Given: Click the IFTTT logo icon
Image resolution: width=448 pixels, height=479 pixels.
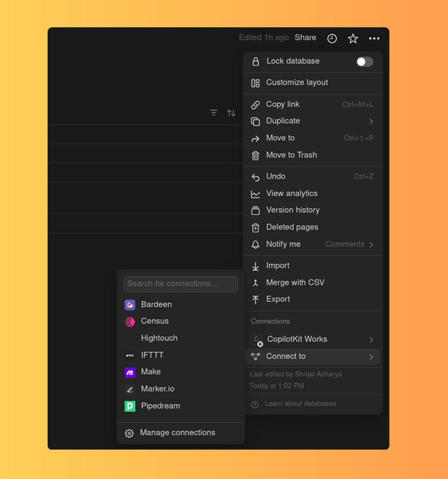Looking at the screenshot, I should tap(129, 355).
